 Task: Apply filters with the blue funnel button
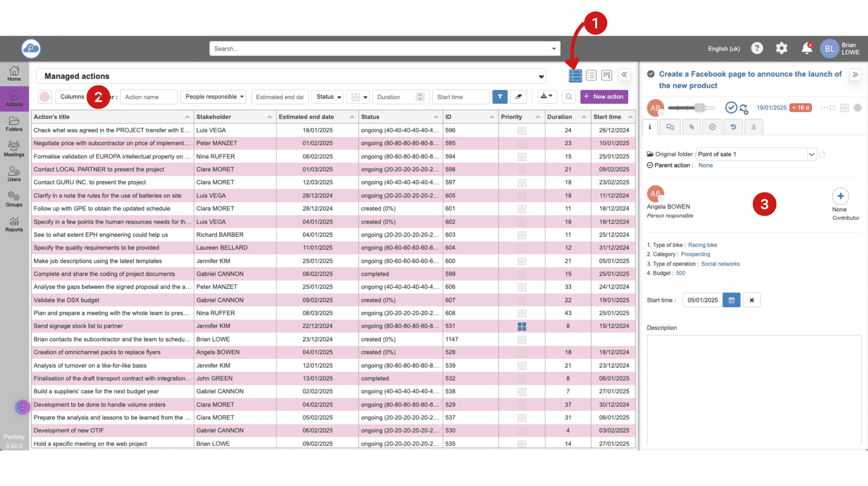500,97
